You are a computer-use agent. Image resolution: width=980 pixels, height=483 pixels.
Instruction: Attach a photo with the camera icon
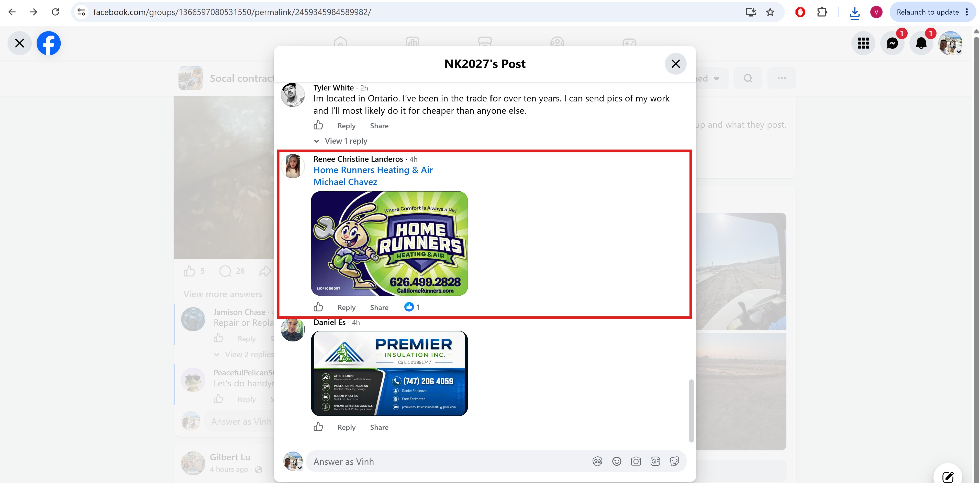[x=636, y=461]
